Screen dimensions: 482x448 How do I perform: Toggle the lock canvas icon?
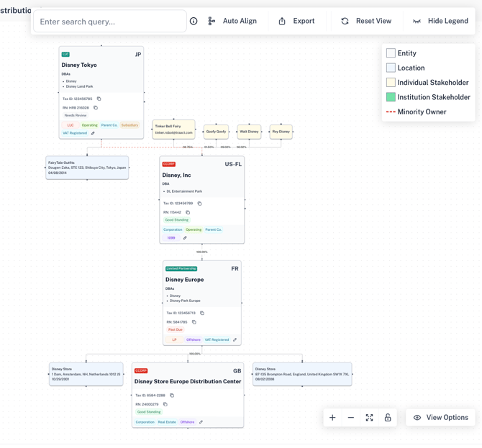[388, 417]
